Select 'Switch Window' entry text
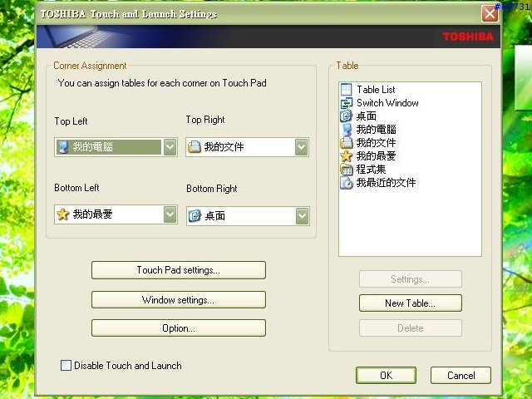532x399 pixels. [387, 103]
